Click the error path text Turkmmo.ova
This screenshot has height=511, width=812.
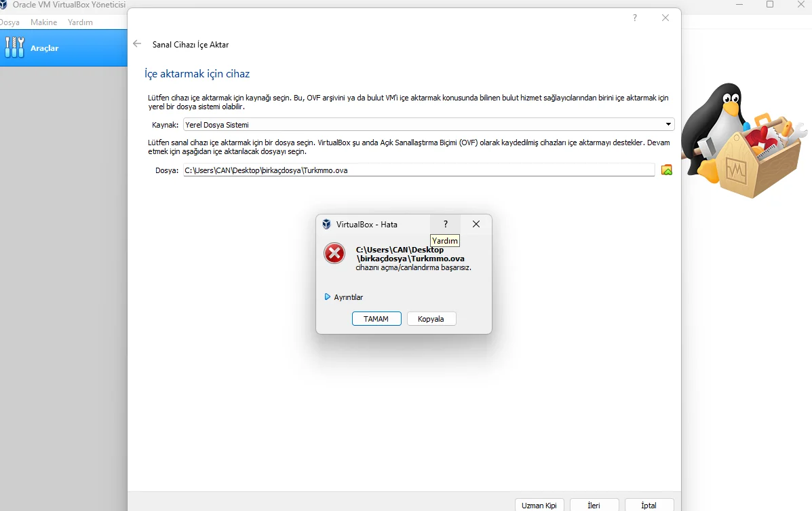(x=410, y=254)
